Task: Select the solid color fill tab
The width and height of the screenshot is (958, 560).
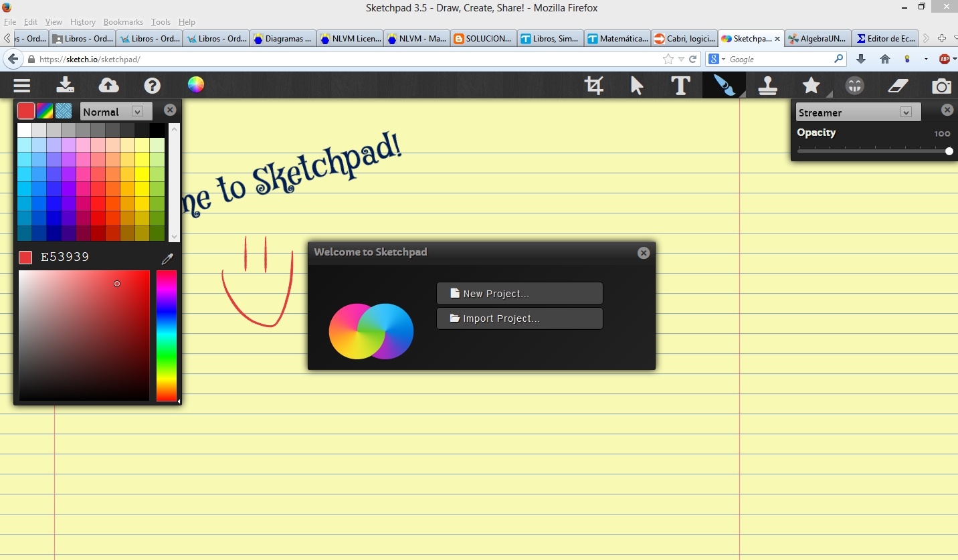Action: (25, 110)
